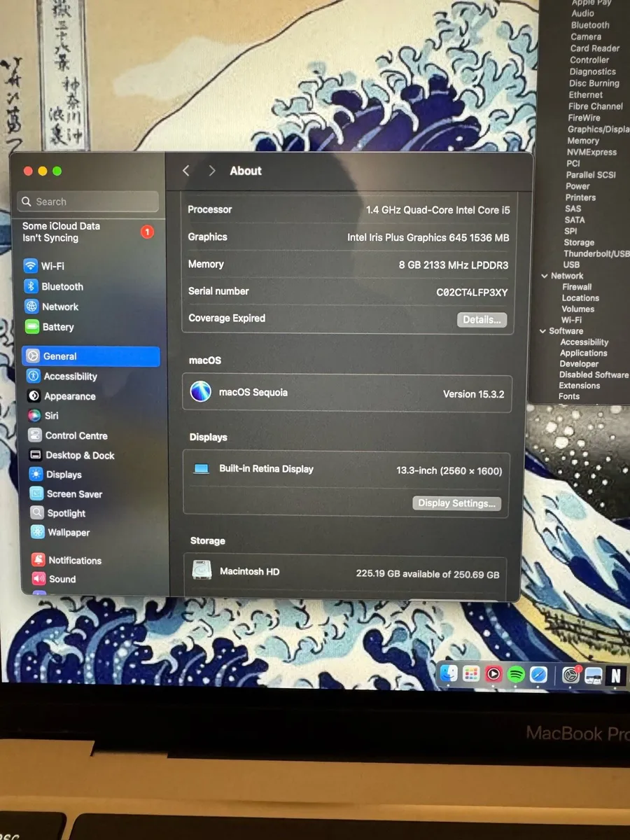The image size is (630, 840).
Task: Go back using the left chevron
Action: coord(186,171)
